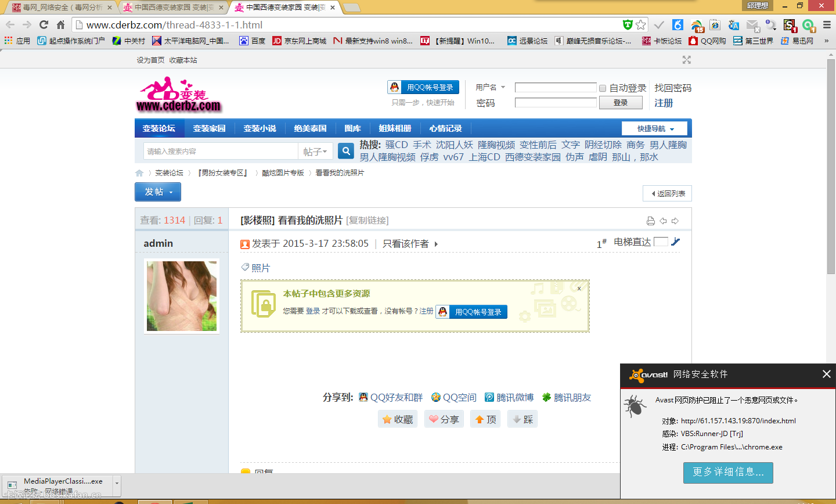This screenshot has height=504, width=836.
Task: Click the 返回列表 button
Action: pyautogui.click(x=667, y=193)
